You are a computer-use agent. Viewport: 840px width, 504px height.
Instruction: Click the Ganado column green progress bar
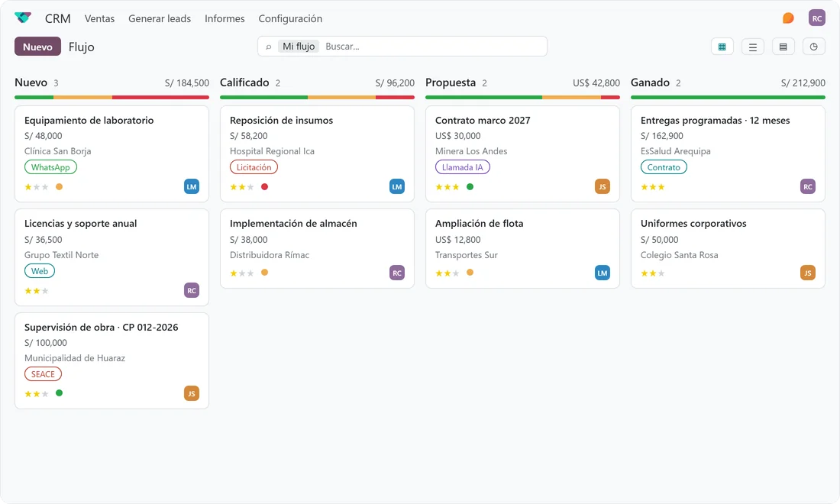click(x=728, y=98)
